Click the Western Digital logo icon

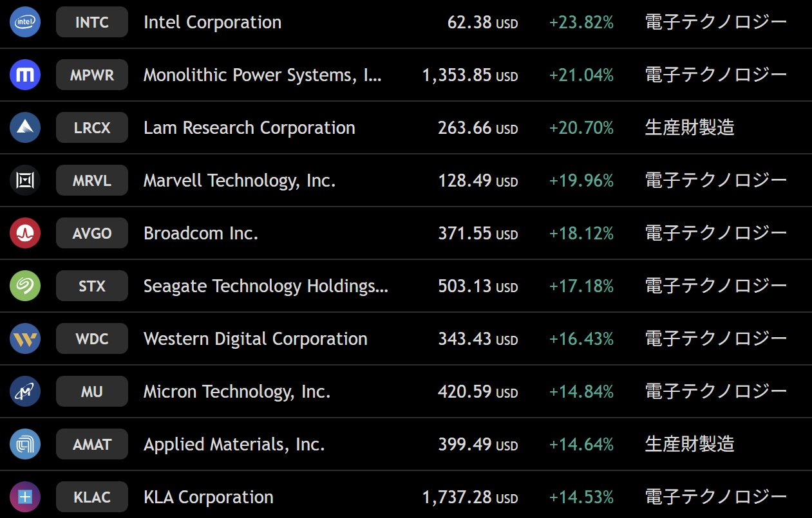(x=25, y=339)
